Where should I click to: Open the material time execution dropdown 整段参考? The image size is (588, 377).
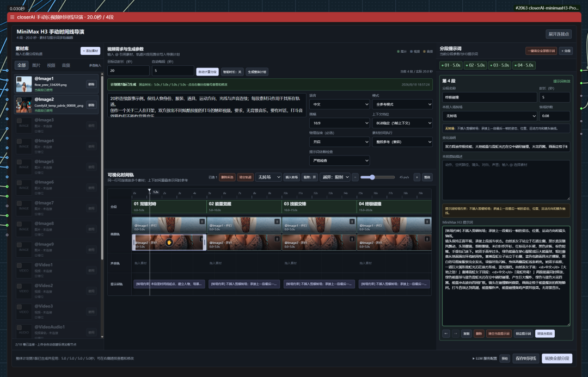pos(402,141)
